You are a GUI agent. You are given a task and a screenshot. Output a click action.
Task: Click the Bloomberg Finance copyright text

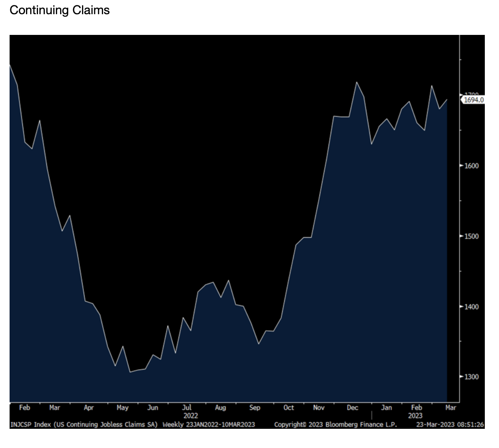pyautogui.click(x=335, y=425)
